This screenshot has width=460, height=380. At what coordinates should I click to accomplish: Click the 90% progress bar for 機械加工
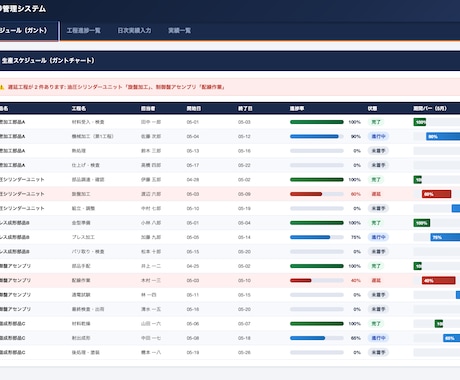coord(317,136)
